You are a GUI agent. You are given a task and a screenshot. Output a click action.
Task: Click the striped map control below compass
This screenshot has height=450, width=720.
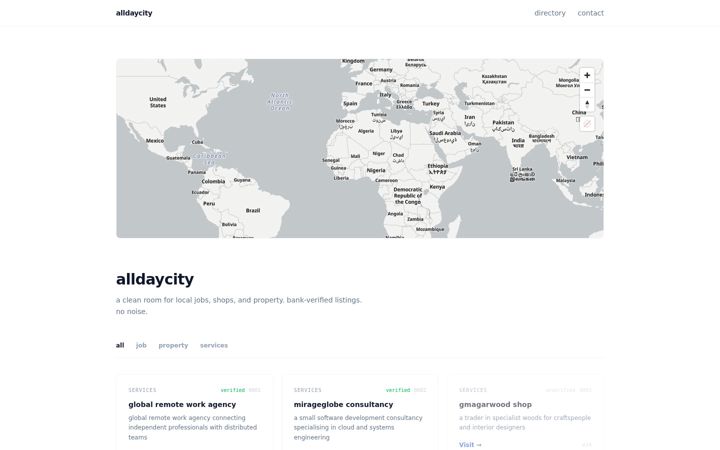587,124
